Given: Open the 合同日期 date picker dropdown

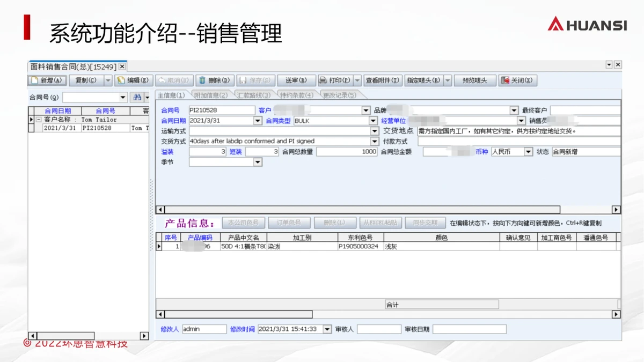Looking at the screenshot, I should pos(258,121).
